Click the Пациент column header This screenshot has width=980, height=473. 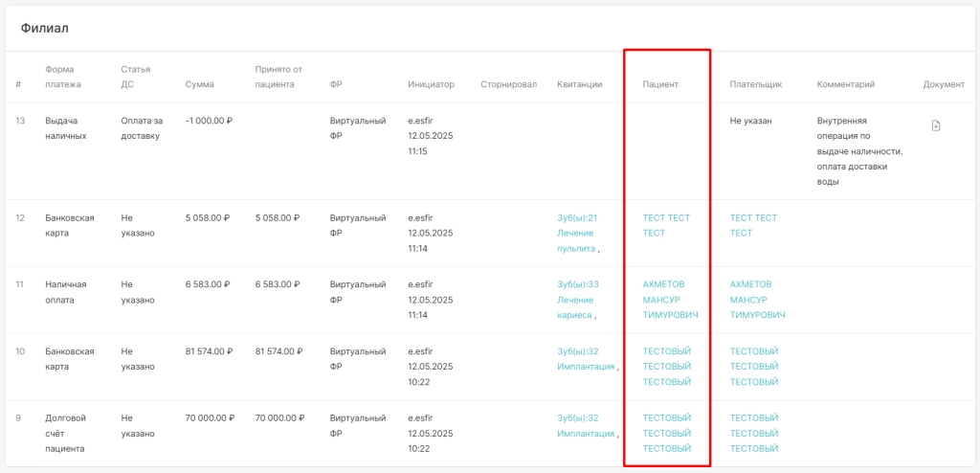click(x=660, y=84)
